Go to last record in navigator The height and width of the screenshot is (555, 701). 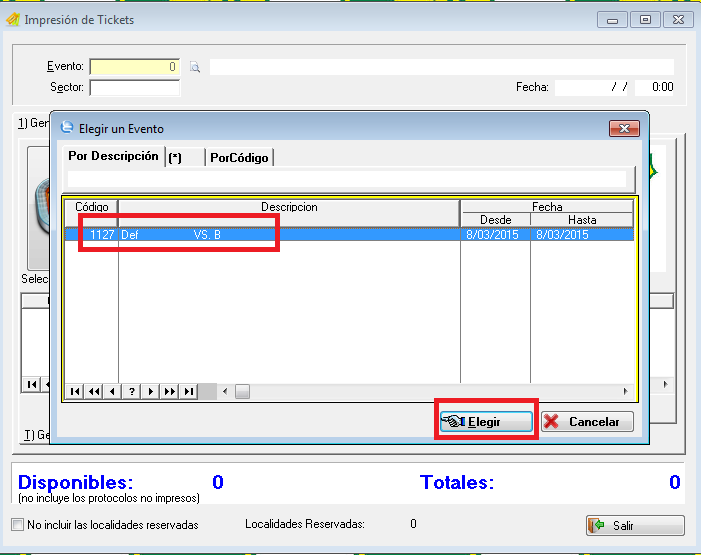tap(189, 391)
